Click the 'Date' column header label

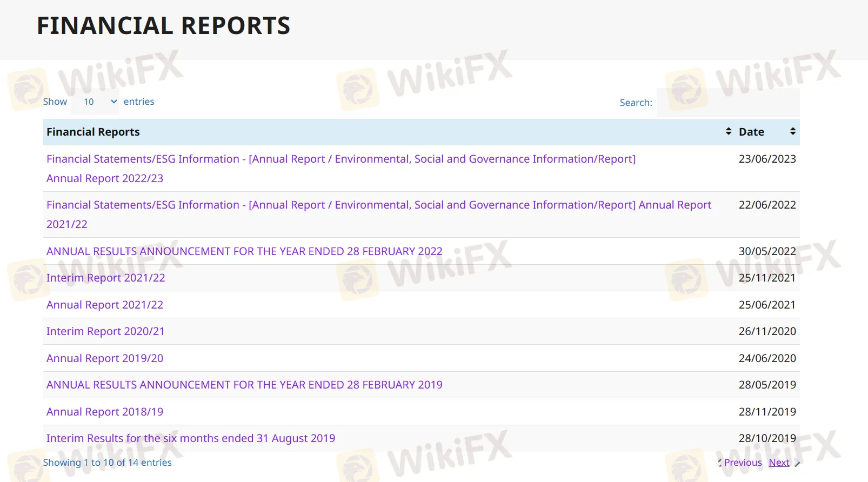[x=751, y=132]
